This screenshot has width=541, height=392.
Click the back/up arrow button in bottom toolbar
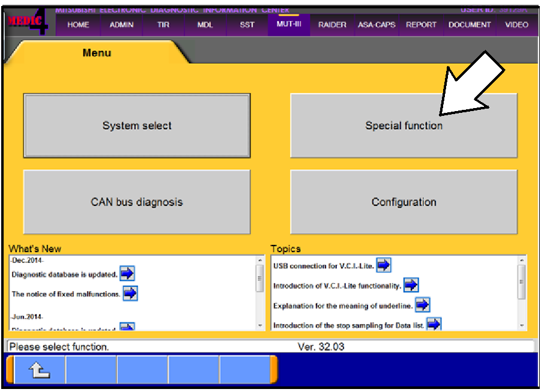click(x=38, y=369)
